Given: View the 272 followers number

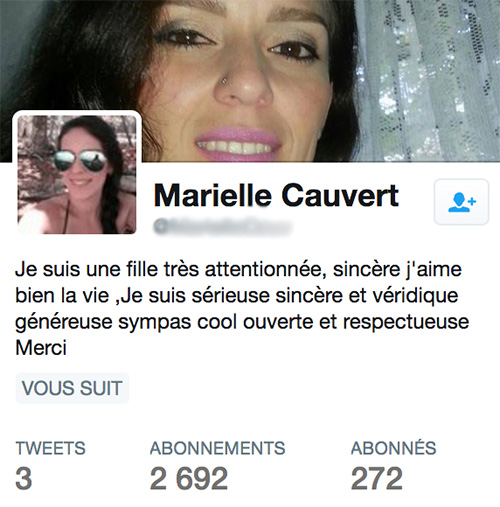Looking at the screenshot, I should tap(377, 478).
